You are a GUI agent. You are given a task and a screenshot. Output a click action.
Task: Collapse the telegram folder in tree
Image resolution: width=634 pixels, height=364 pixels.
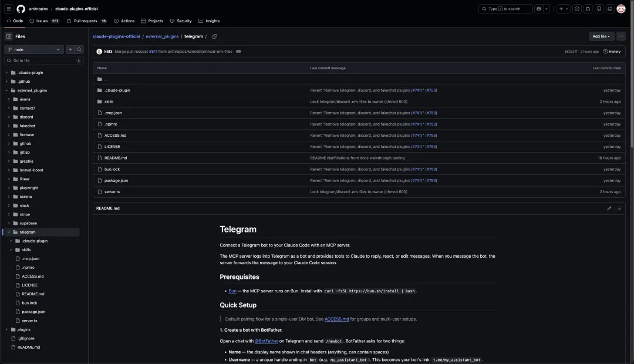point(9,232)
